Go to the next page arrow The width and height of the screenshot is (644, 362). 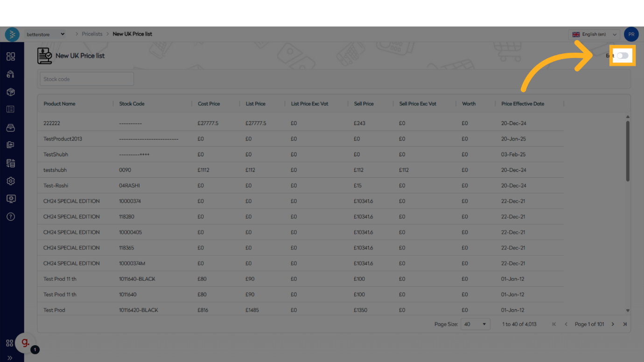pos(613,324)
